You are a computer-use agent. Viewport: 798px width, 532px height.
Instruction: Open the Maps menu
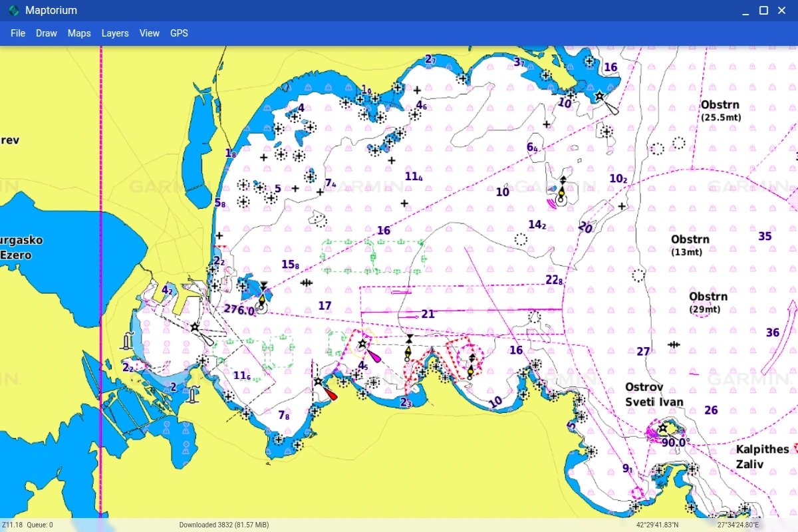click(79, 33)
